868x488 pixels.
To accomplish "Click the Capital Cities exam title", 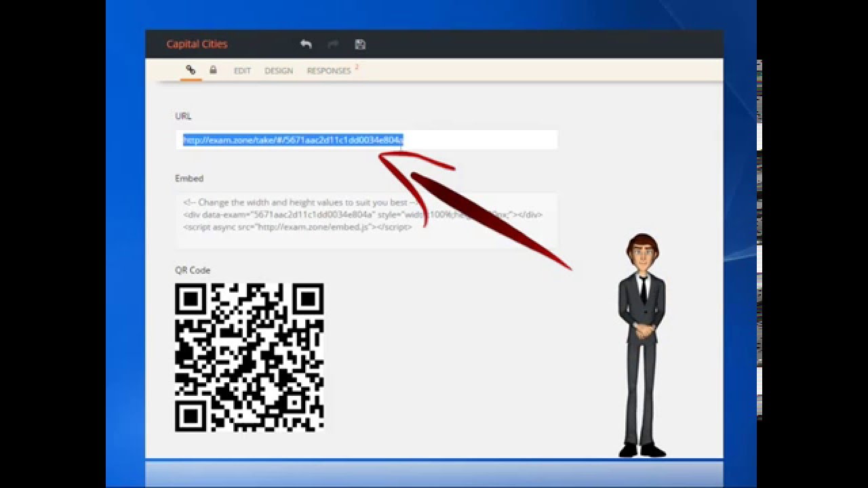I will pos(197,44).
